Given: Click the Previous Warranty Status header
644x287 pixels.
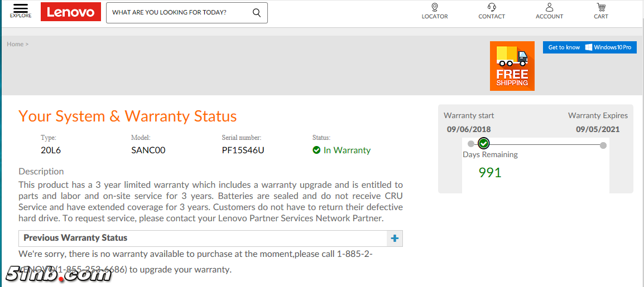Looking at the screenshot, I should point(75,238).
